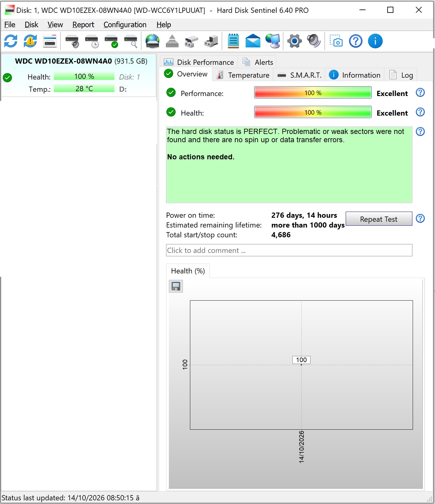Click the Performance 100 % gradient bar

coord(313,93)
